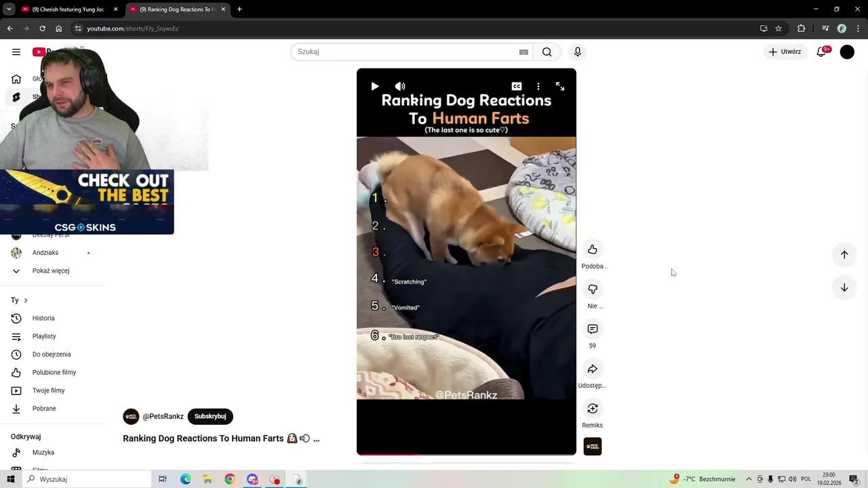This screenshot has width=868, height=488.
Task: Open Task View on the taskbar
Action: [x=163, y=479]
